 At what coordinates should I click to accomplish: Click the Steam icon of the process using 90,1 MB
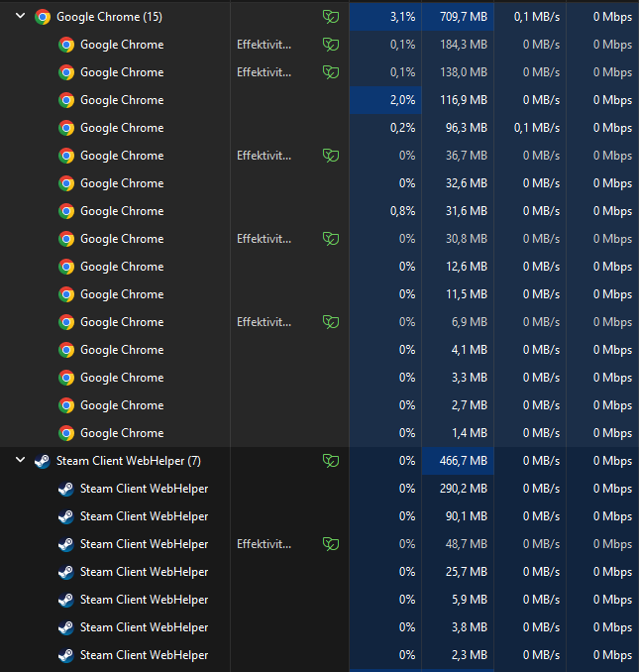tap(66, 516)
